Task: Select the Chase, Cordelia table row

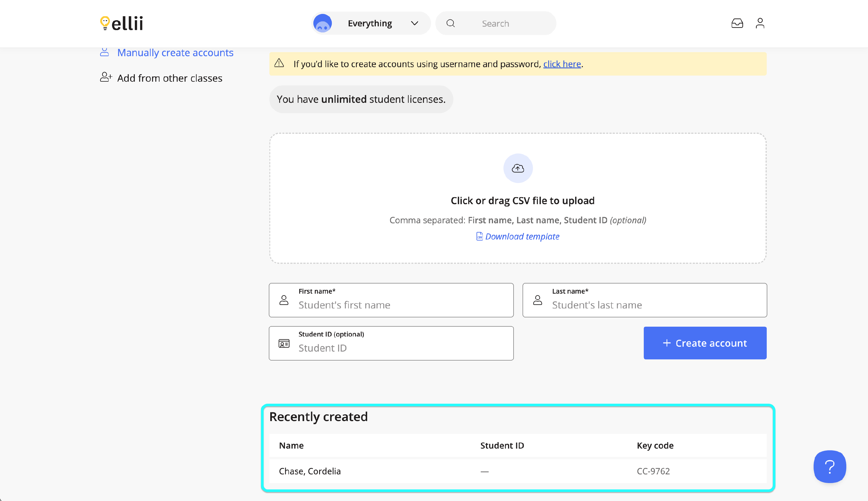Action: pyautogui.click(x=517, y=471)
